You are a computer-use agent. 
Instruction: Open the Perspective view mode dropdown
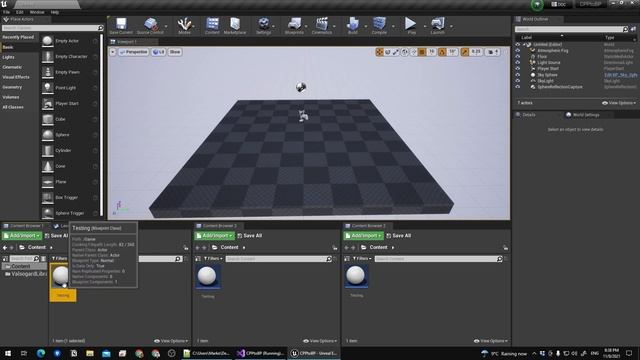point(133,52)
